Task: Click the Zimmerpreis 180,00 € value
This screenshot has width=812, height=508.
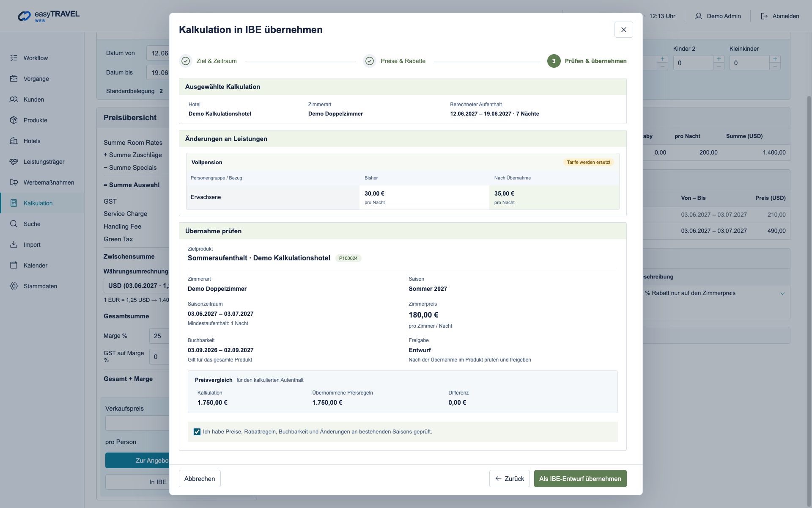Action: tap(423, 315)
